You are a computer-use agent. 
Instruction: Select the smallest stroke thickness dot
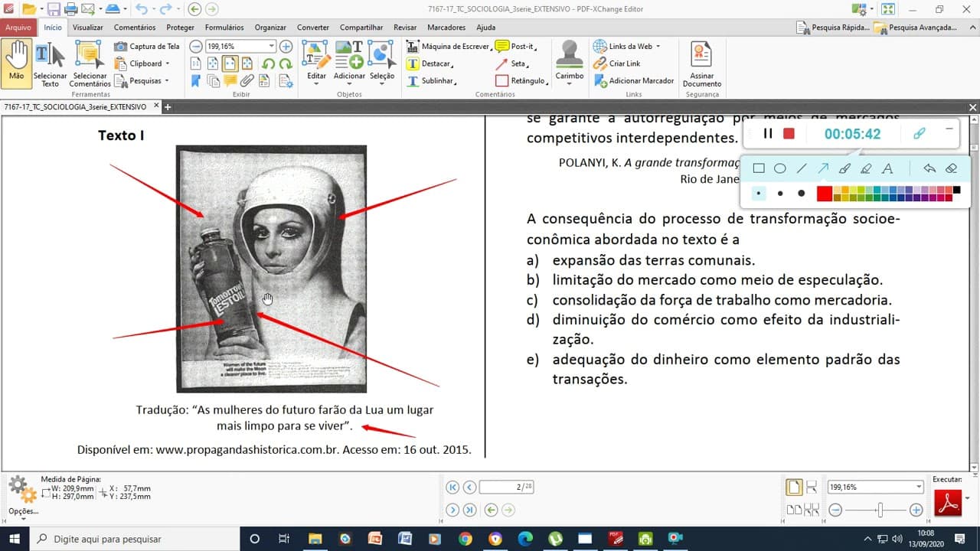tap(759, 194)
